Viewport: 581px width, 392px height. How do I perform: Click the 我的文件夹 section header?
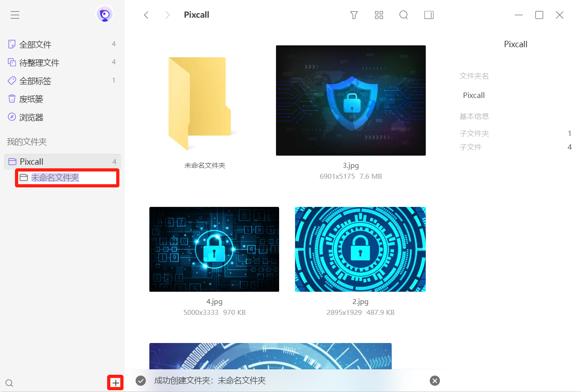coord(27,142)
